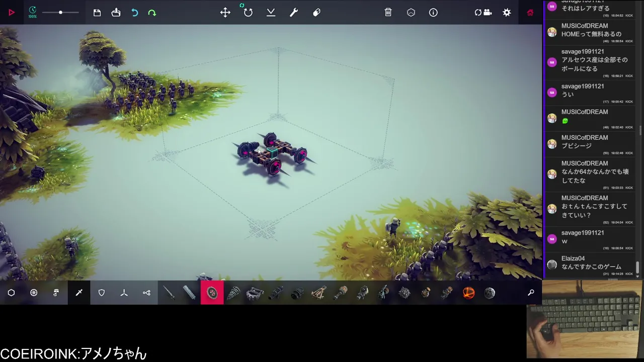Viewport: 644px width, 362px height.
Task: Select the grenade block
Action: (426, 293)
